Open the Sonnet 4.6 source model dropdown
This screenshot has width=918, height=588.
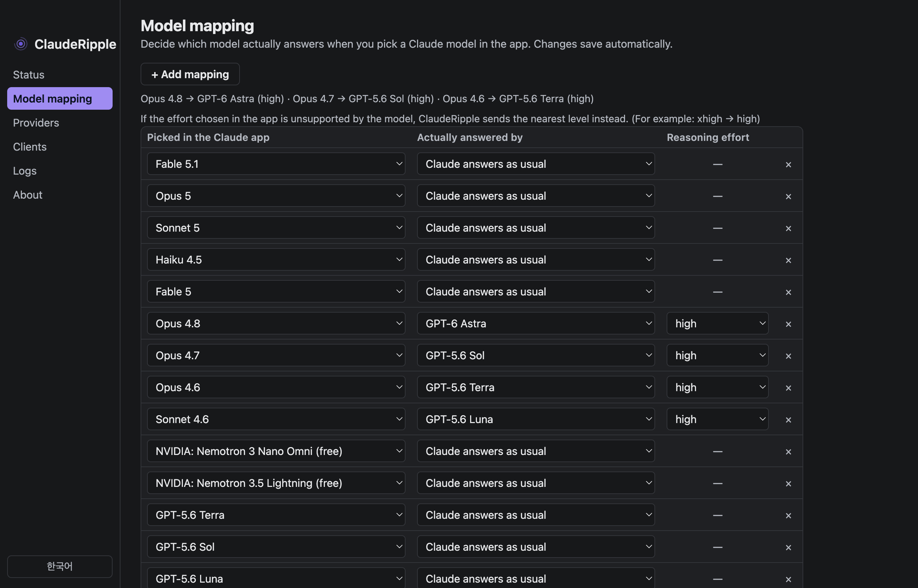pyautogui.click(x=276, y=419)
